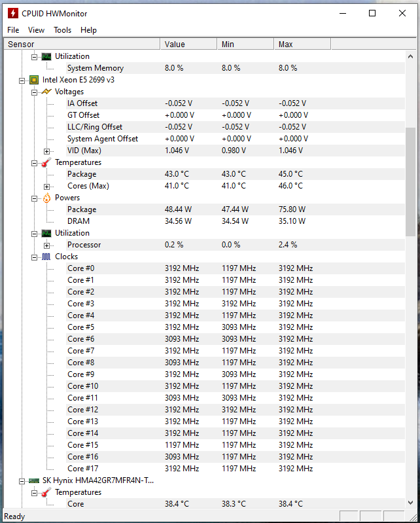Open the View menu

[x=36, y=30]
